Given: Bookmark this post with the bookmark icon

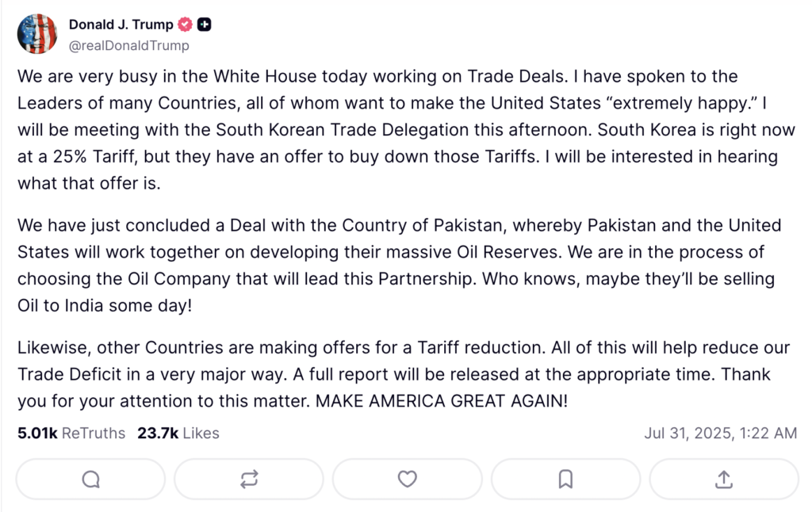Looking at the screenshot, I should point(565,480).
